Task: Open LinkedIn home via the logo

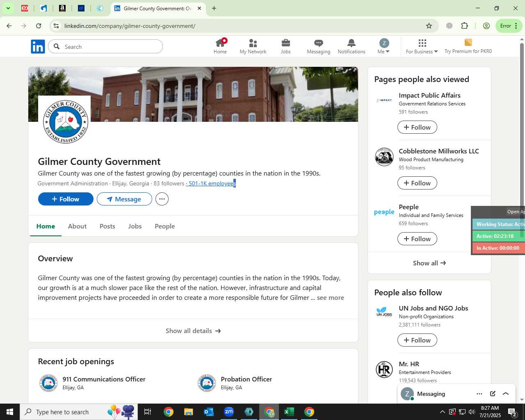Action: tap(38, 47)
